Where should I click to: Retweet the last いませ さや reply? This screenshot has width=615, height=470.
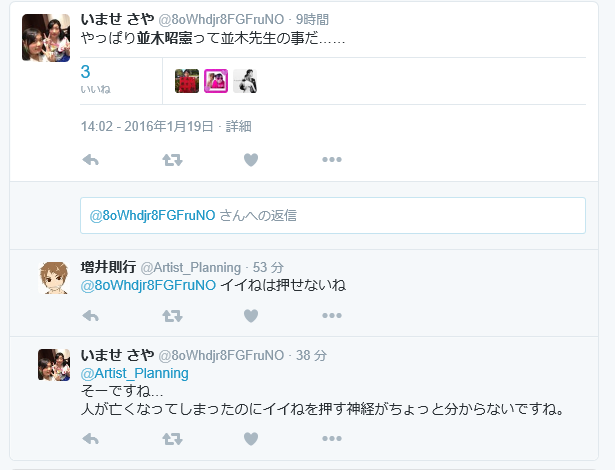[173, 439]
